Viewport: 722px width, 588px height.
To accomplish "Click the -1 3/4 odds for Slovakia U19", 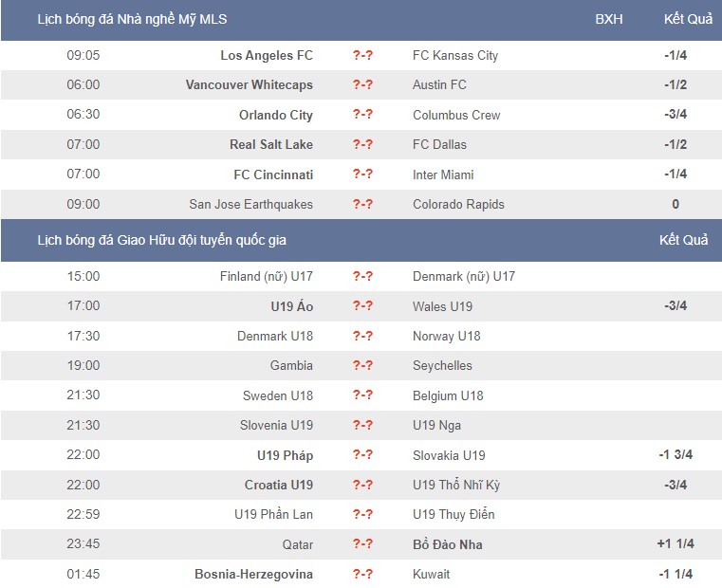I will coord(676,454).
